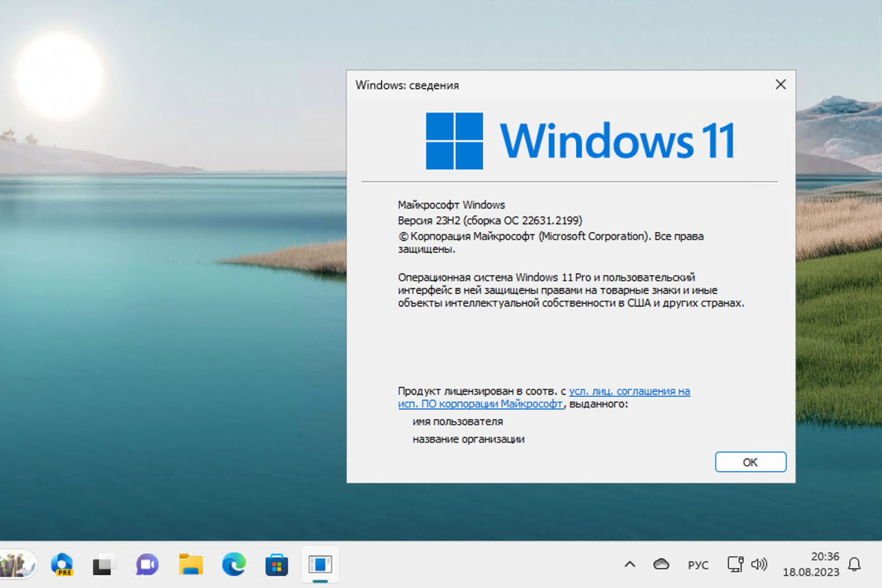
Task: Toggle network settings from the tray
Action: pyautogui.click(x=735, y=564)
